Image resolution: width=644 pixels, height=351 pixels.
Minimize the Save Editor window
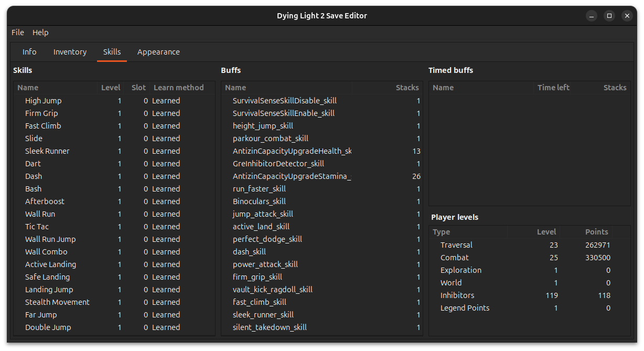[591, 16]
